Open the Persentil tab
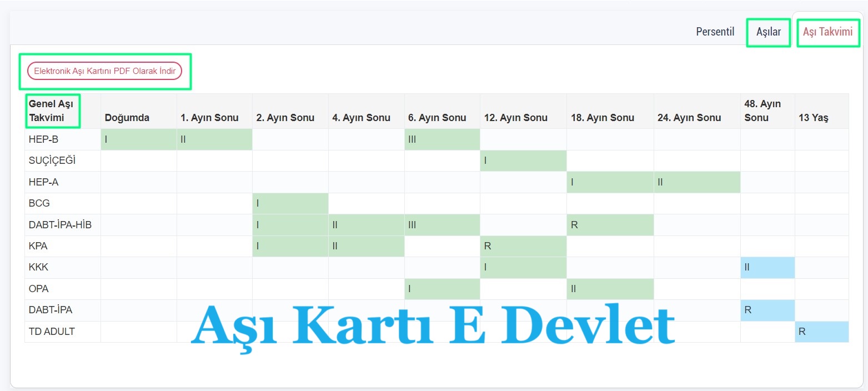Screen dimensions: 868x391 pos(715,32)
